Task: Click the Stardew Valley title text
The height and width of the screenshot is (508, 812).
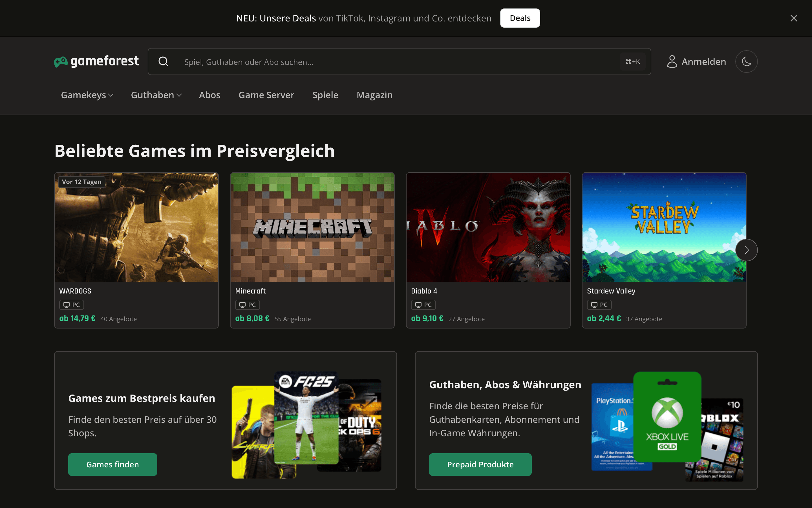Action: coord(611,291)
